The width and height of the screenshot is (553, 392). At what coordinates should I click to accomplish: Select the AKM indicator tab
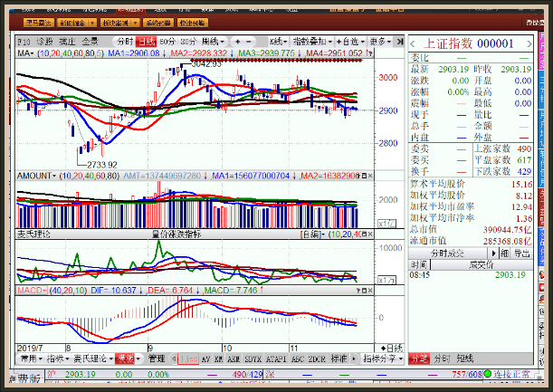(234, 359)
